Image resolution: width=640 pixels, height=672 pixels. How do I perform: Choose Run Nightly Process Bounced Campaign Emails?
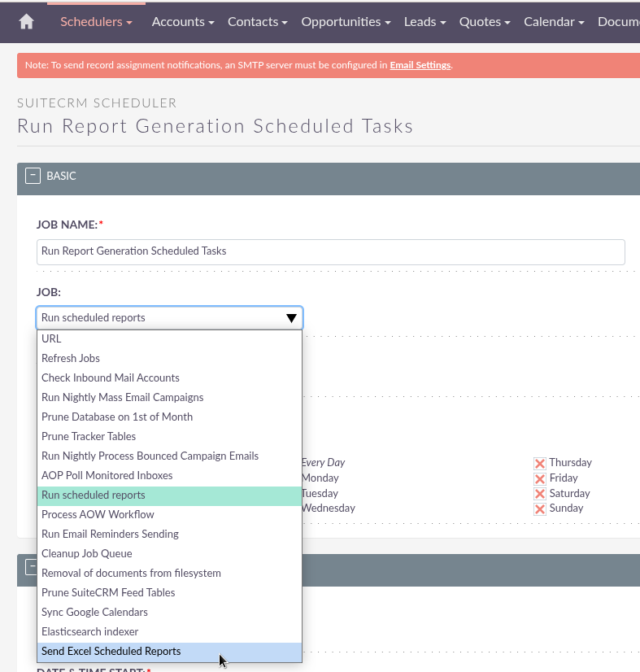point(169,456)
